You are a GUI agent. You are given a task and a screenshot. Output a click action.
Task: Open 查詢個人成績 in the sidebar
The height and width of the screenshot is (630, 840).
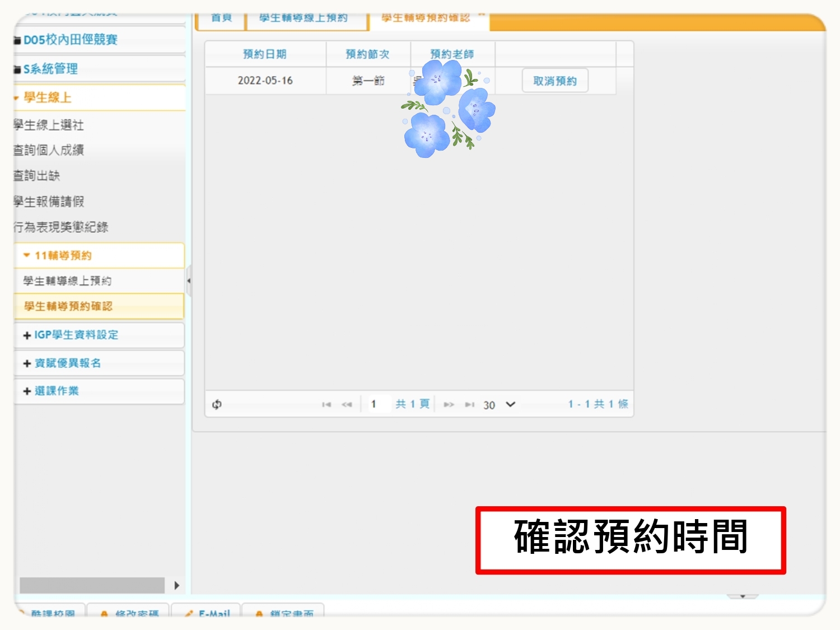pyautogui.click(x=49, y=150)
